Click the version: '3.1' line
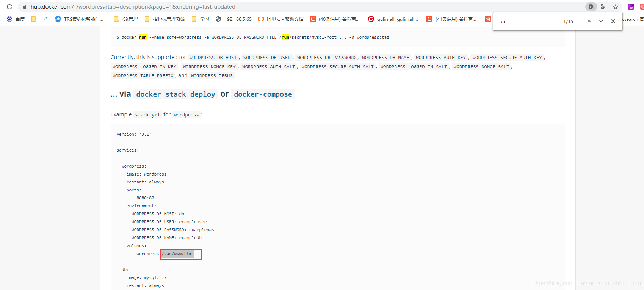This screenshot has height=290, width=644. [134, 134]
